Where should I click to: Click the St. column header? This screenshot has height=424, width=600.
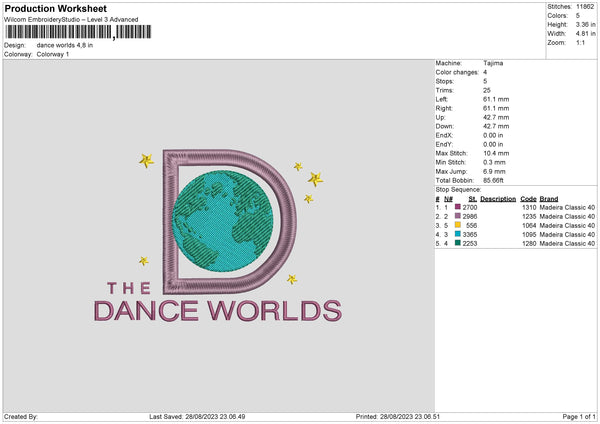point(471,198)
